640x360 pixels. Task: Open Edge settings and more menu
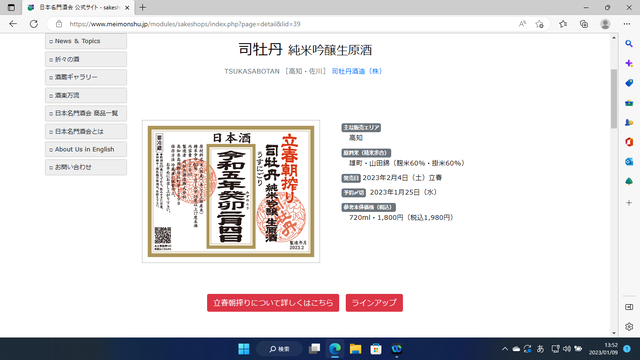pos(627,24)
